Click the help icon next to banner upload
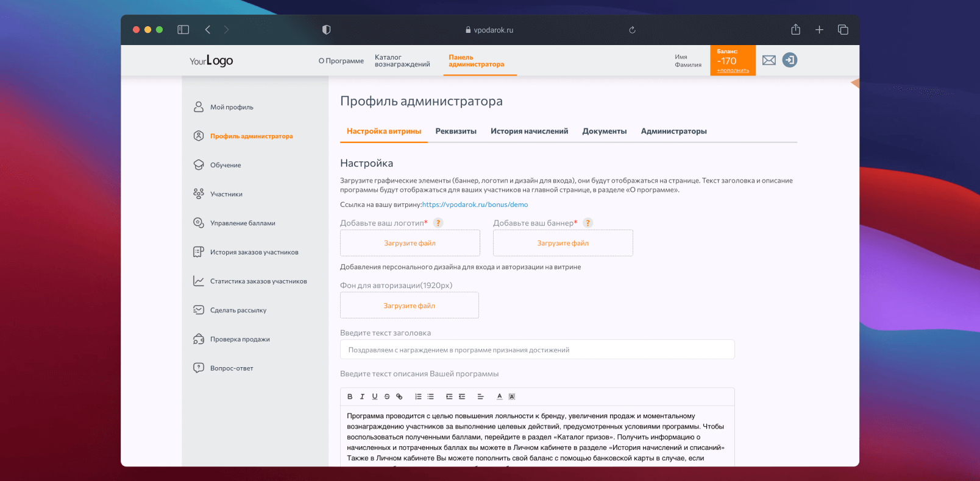Image resolution: width=980 pixels, height=481 pixels. click(588, 223)
